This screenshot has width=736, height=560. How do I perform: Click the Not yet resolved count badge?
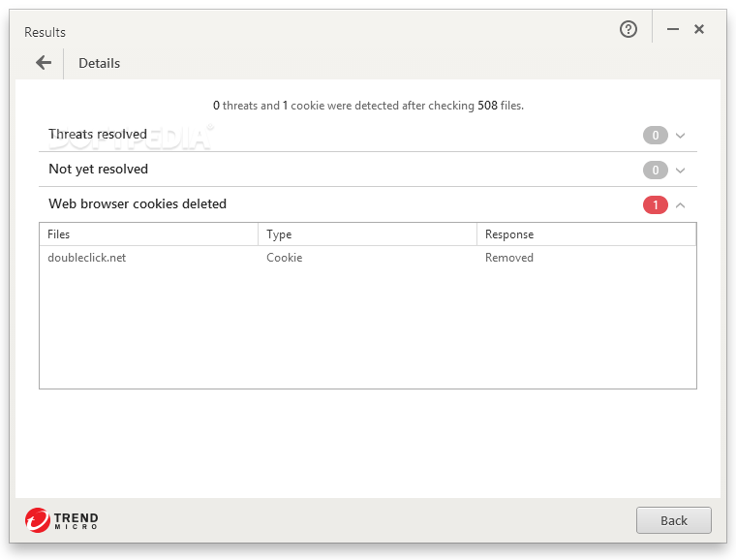[x=656, y=170]
